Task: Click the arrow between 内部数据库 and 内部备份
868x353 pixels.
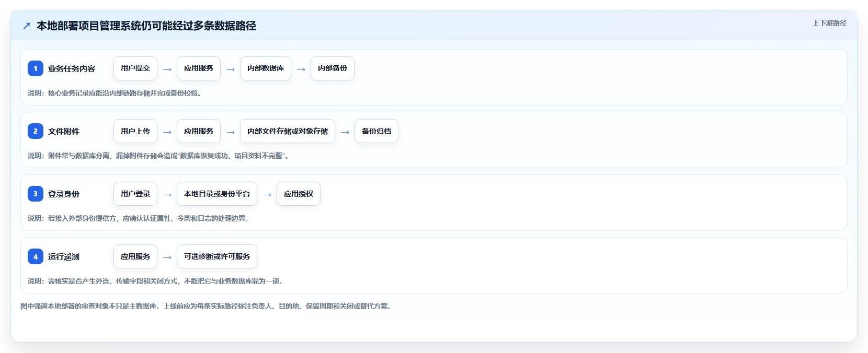Action: (301, 69)
